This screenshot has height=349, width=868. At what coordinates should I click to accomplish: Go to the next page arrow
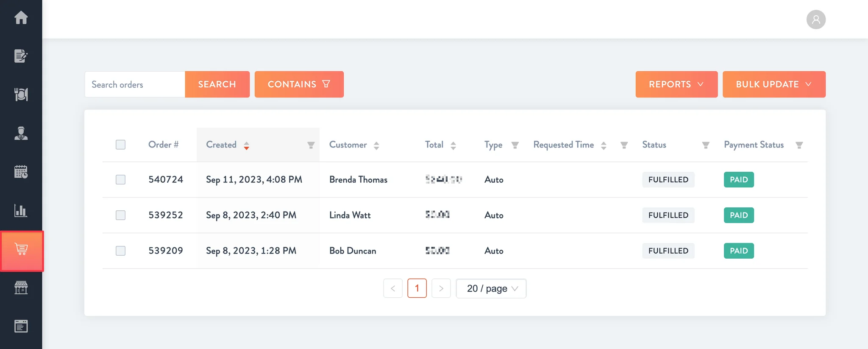point(441,288)
